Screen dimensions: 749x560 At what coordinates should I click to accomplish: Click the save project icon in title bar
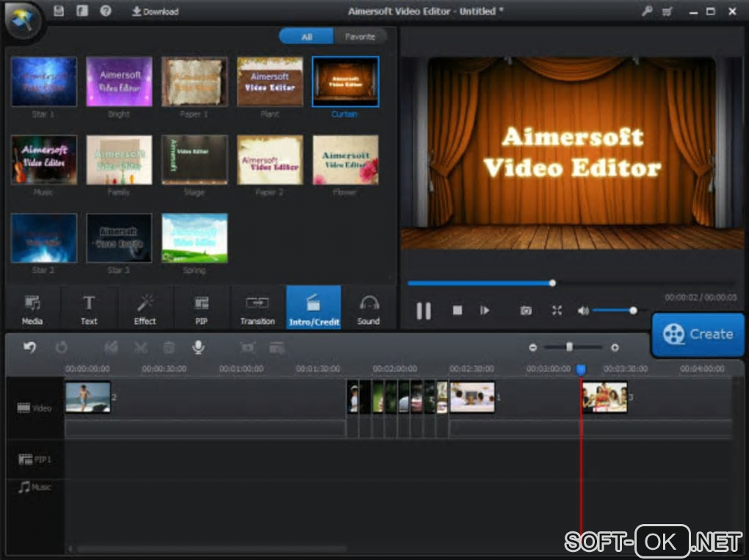[59, 11]
